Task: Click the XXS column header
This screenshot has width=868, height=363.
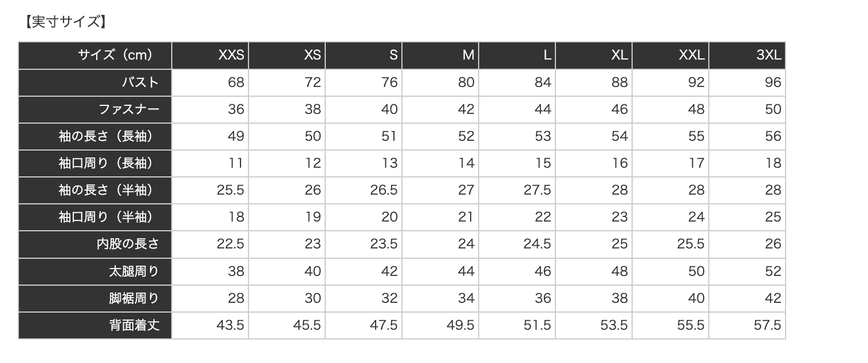Action: 231,56
